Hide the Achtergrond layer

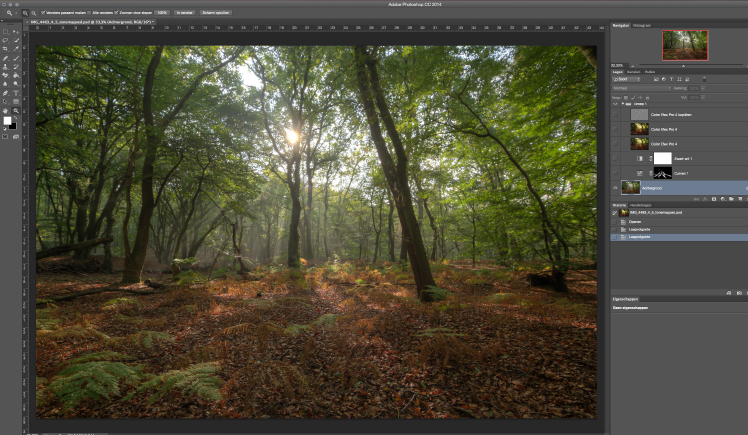click(x=615, y=188)
